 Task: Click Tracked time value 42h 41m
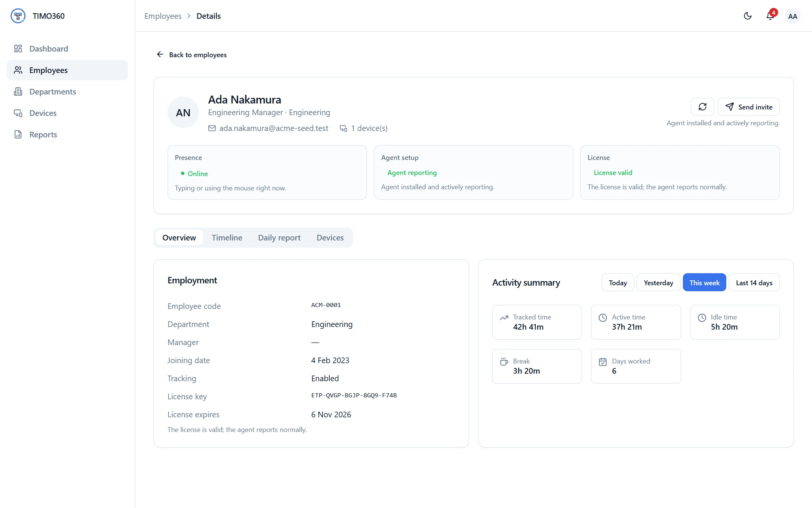528,327
